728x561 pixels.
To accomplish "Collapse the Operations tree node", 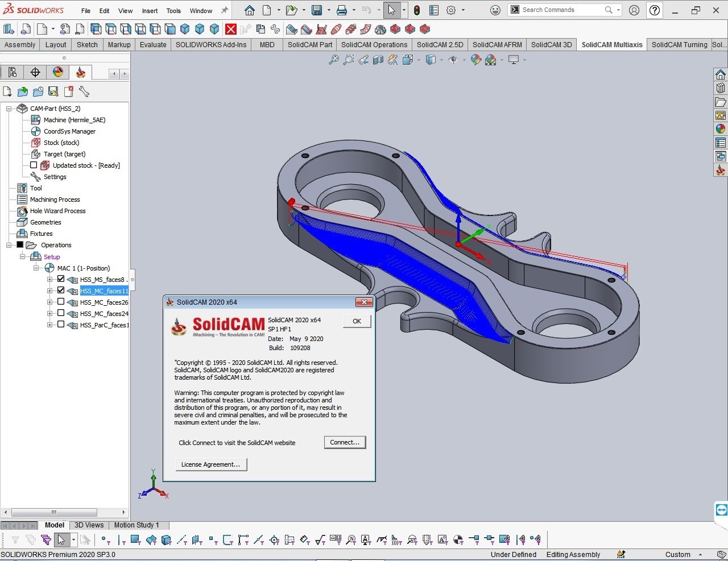I will [x=9, y=245].
